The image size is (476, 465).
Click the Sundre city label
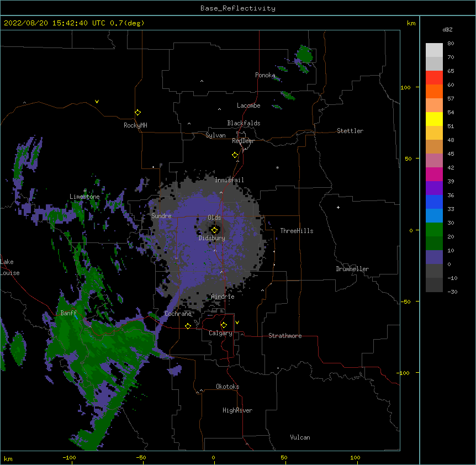[161, 216]
